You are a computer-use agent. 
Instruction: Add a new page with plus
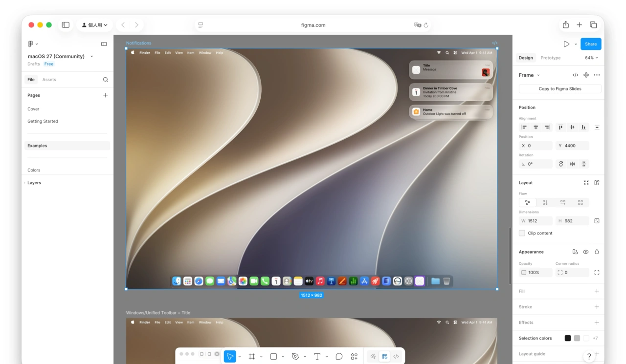pyautogui.click(x=105, y=95)
